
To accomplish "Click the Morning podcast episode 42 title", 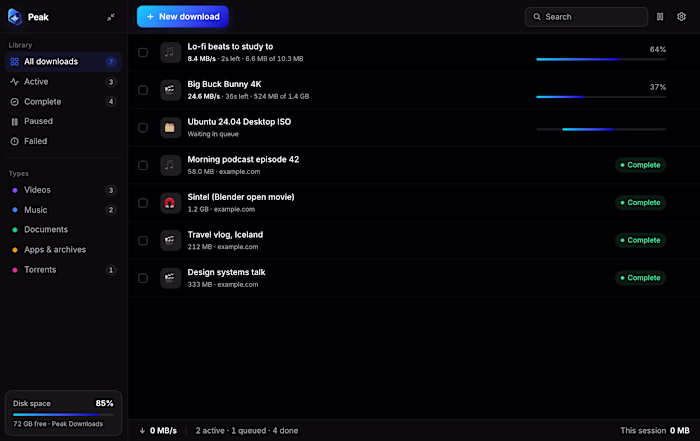I will coord(243,159).
